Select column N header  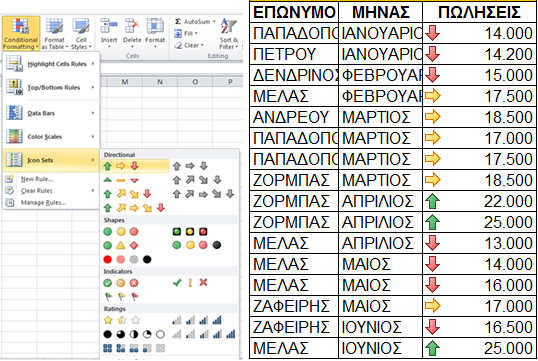pos(160,82)
